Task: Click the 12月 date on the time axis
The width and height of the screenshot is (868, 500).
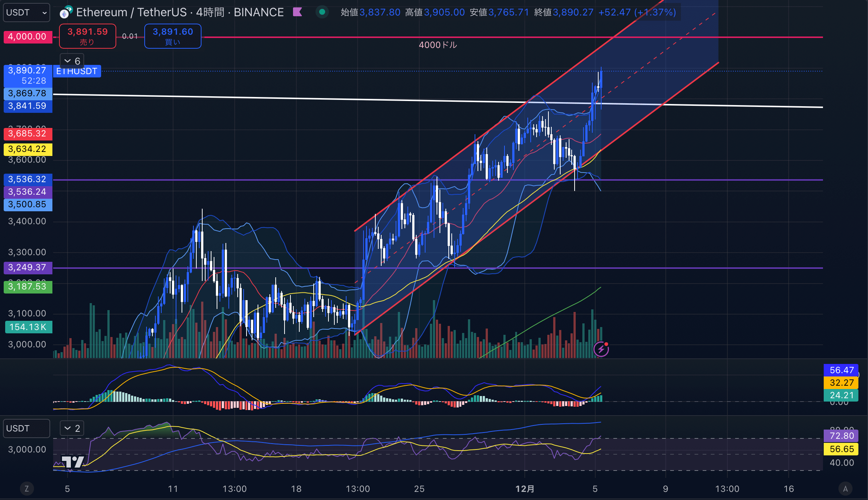Action: 524,489
